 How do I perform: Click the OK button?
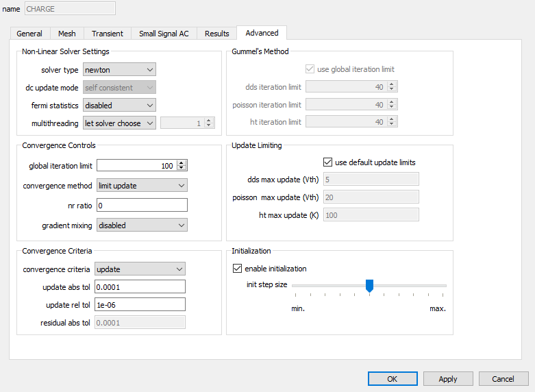pyautogui.click(x=393, y=379)
